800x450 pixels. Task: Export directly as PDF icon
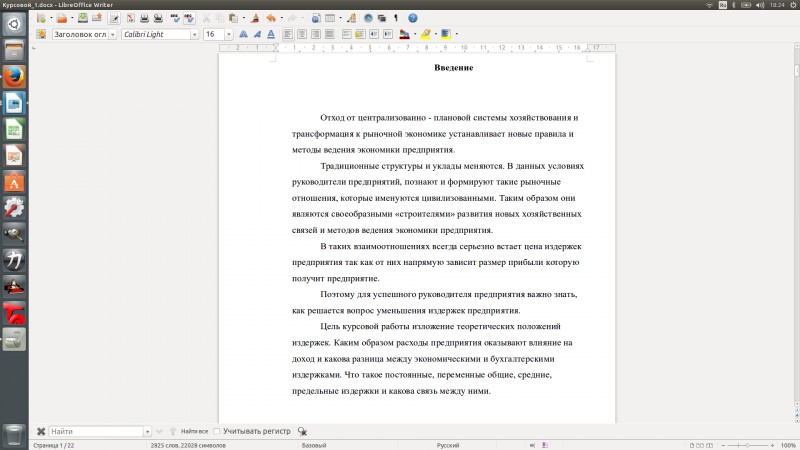131,18
